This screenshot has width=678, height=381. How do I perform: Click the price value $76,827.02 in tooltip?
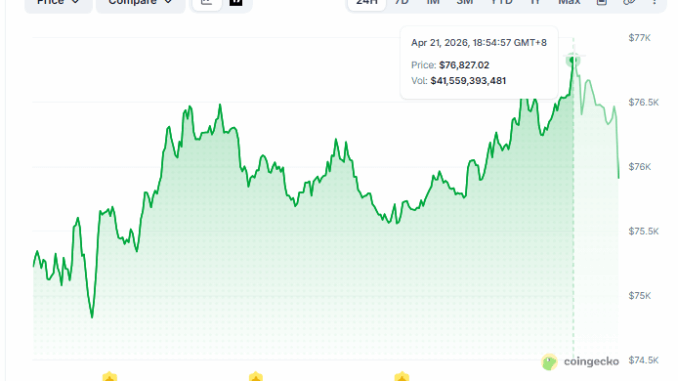464,65
